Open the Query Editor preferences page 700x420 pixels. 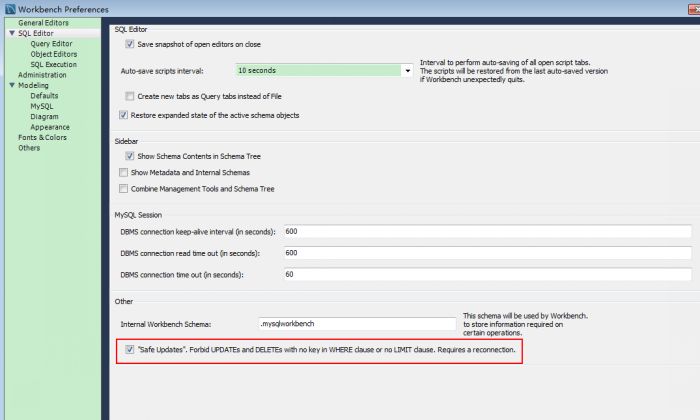tap(51, 44)
